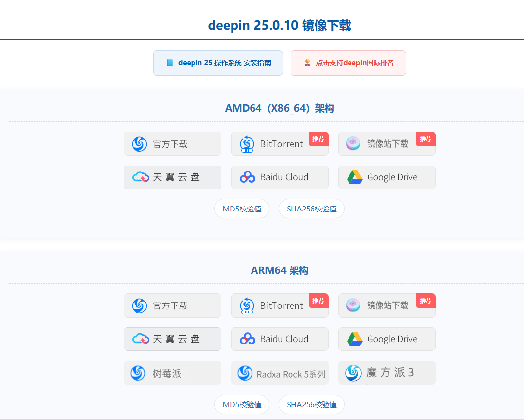524x420 pixels.
Task: Click the book icon beside 安装指南
Action: pos(170,63)
